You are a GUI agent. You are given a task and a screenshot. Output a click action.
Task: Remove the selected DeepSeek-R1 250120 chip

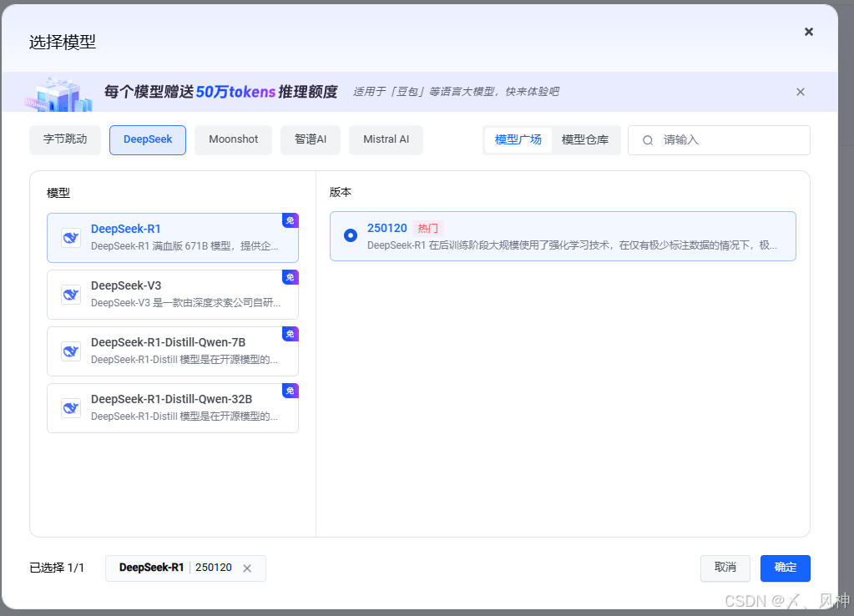(247, 568)
